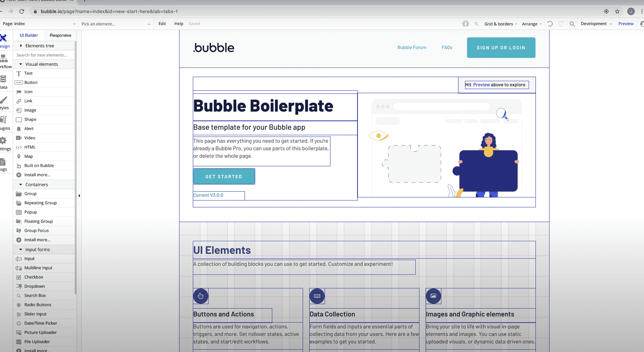Select the Map pin element
This screenshot has height=352, width=644.
click(44, 156)
